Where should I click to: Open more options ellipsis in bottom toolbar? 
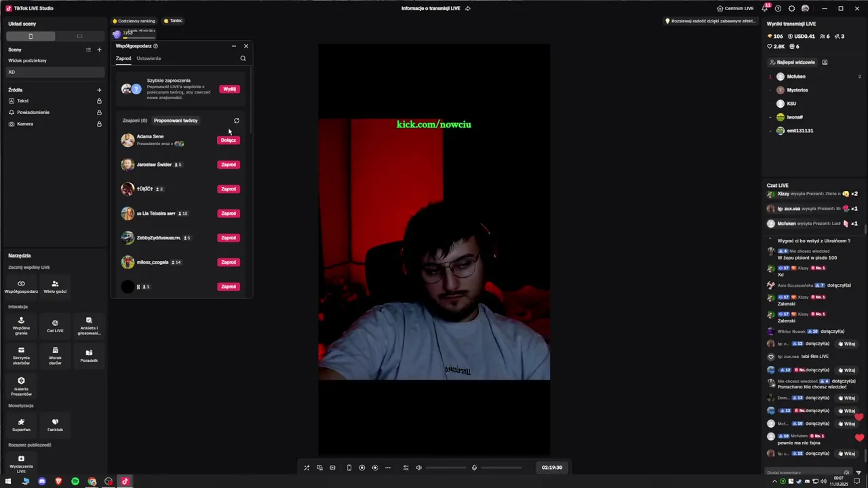pyautogui.click(x=388, y=468)
